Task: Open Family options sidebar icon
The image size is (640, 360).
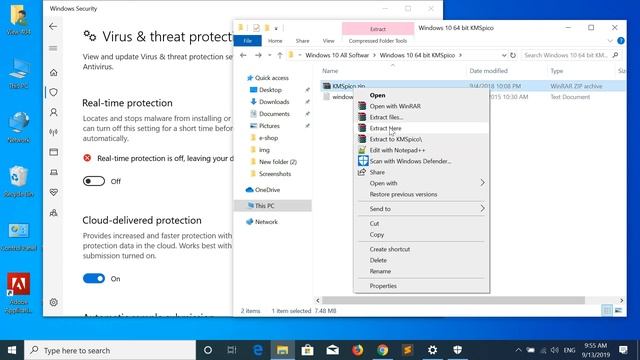Action: pyautogui.click(x=53, y=213)
